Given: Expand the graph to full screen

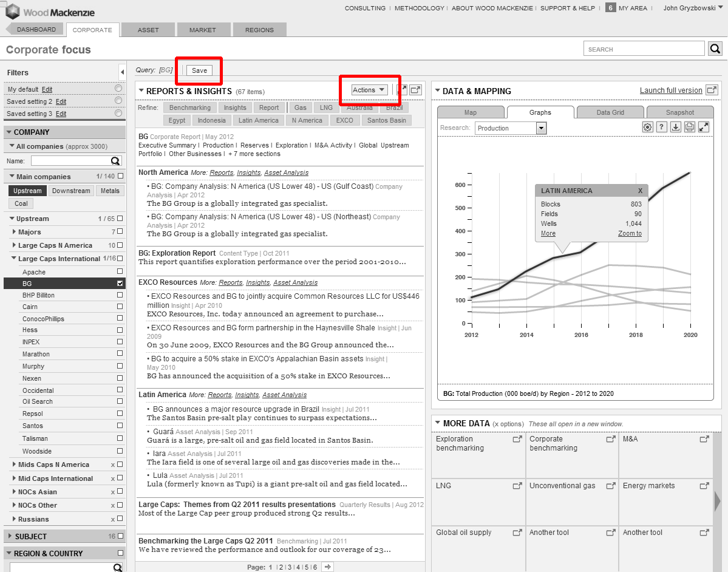Looking at the screenshot, I should tap(704, 128).
